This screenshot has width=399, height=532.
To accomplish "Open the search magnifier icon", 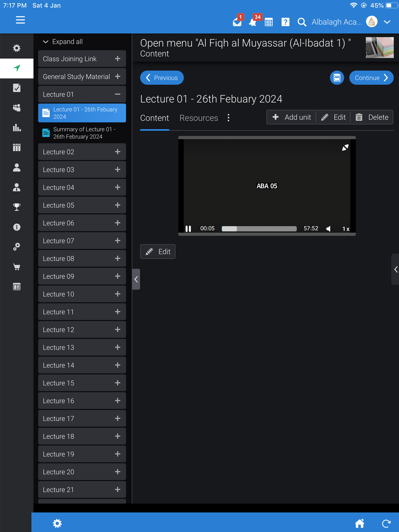I will pyautogui.click(x=302, y=22).
